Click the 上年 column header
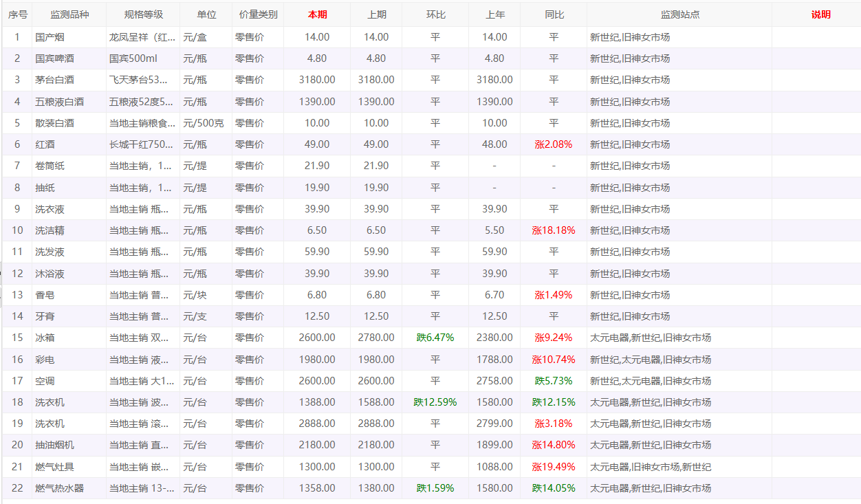The image size is (861, 504). coord(494,14)
